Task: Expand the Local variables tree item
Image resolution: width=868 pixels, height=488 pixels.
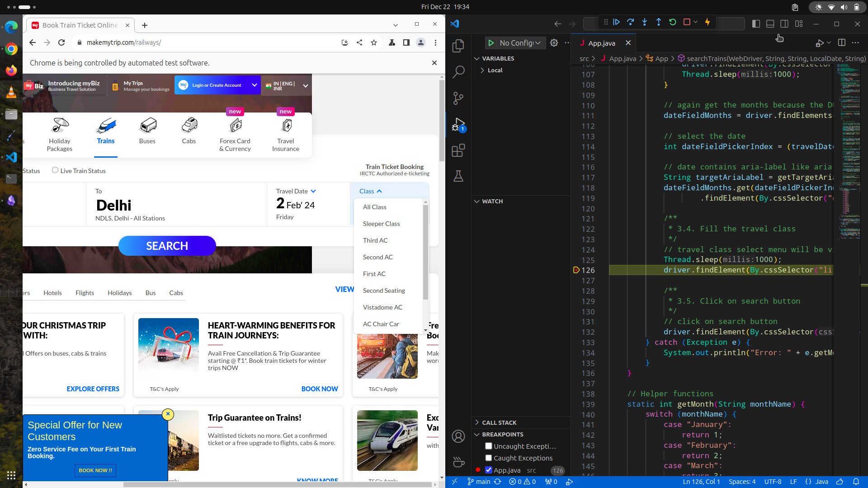Action: [x=495, y=70]
